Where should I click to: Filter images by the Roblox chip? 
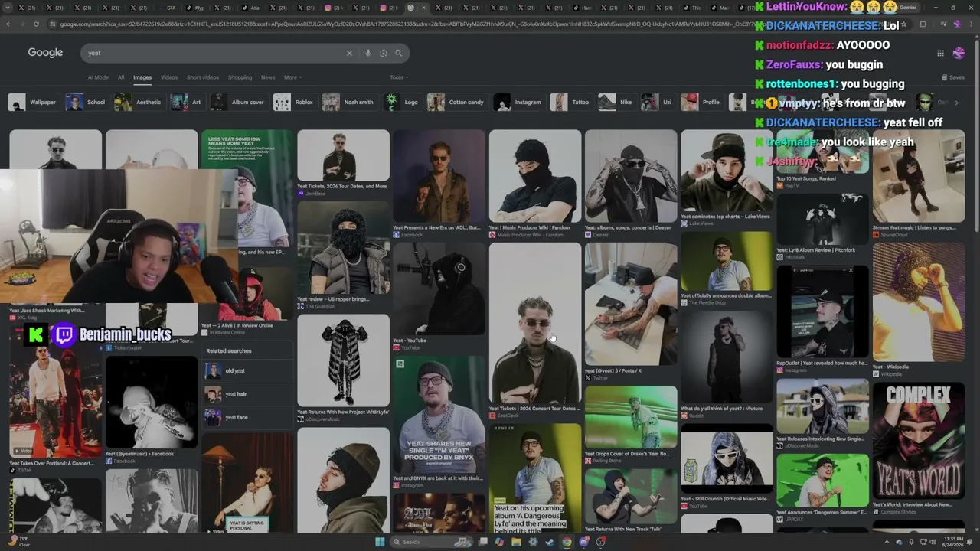click(x=295, y=102)
